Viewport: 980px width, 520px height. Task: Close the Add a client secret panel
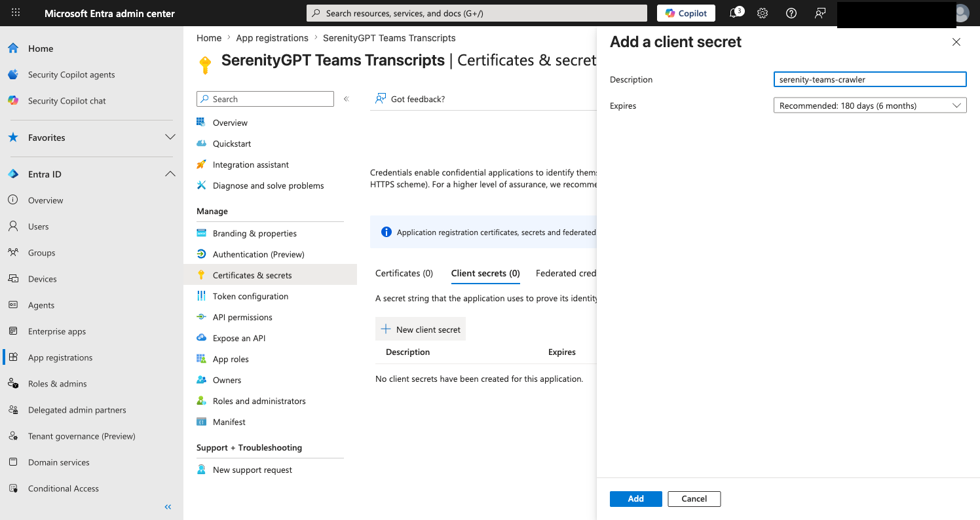tap(956, 42)
